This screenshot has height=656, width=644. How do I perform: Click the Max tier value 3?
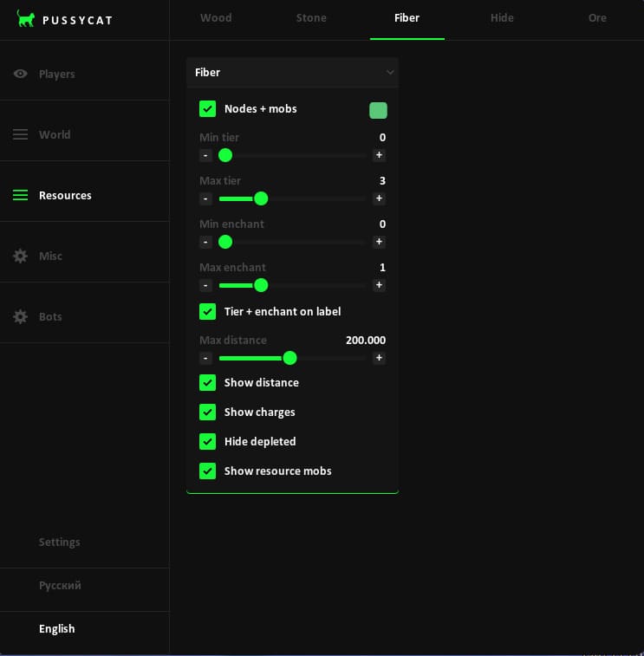pos(382,181)
